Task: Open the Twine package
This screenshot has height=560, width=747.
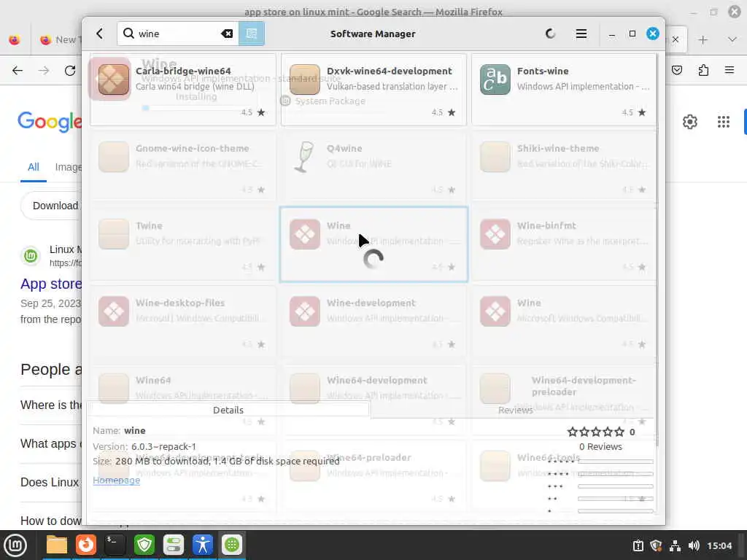Action: 183,244
